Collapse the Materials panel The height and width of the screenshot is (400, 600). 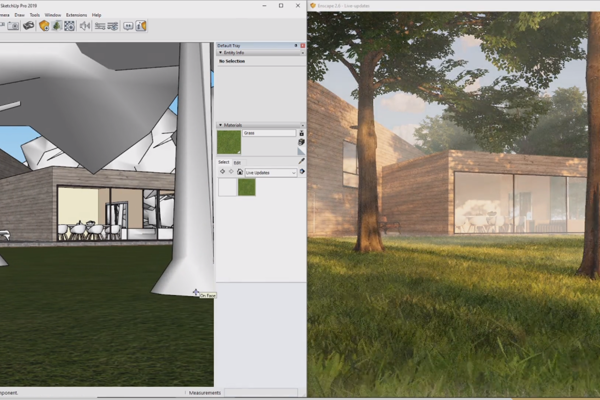(220, 125)
